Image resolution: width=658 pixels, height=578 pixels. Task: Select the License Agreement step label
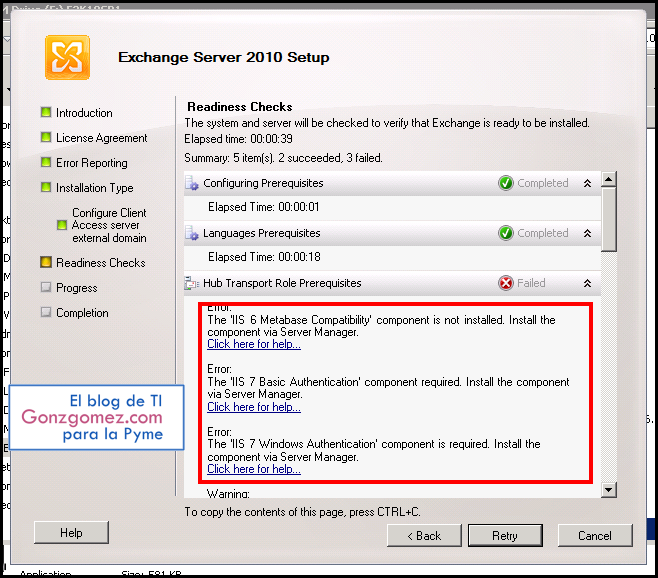102,138
